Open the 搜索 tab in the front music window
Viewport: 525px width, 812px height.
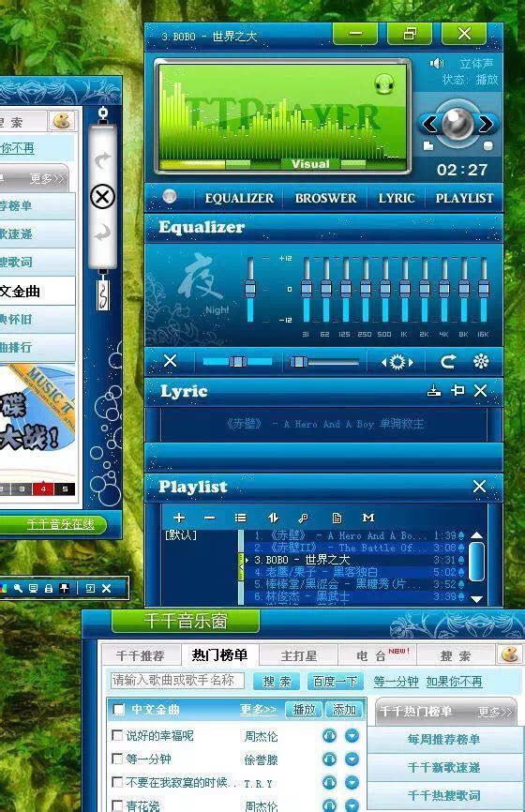[x=456, y=655]
